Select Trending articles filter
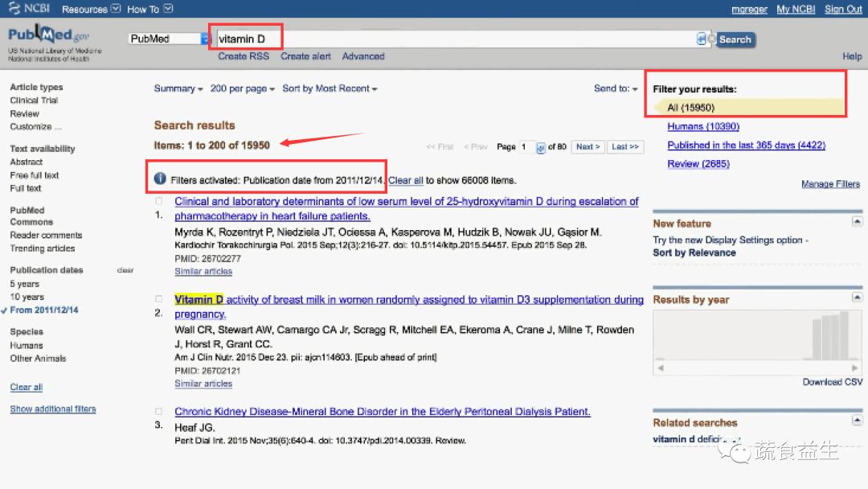 (42, 249)
